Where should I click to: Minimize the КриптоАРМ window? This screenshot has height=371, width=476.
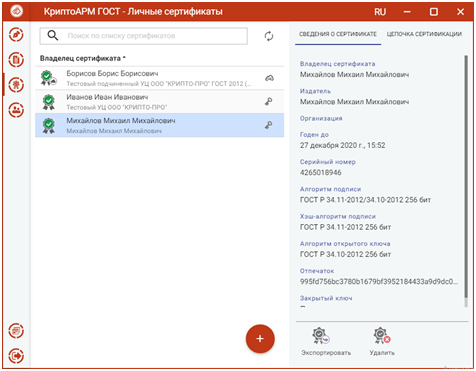407,12
